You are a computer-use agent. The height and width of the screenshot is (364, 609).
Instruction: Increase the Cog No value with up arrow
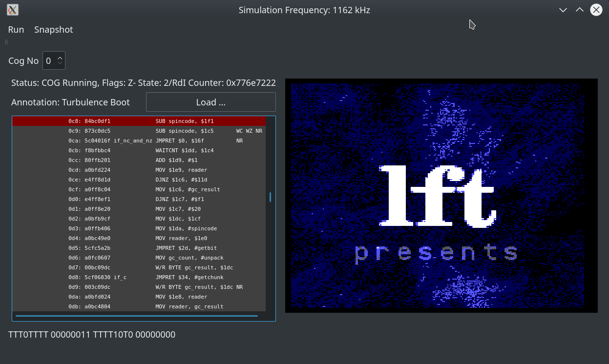pyautogui.click(x=60, y=58)
